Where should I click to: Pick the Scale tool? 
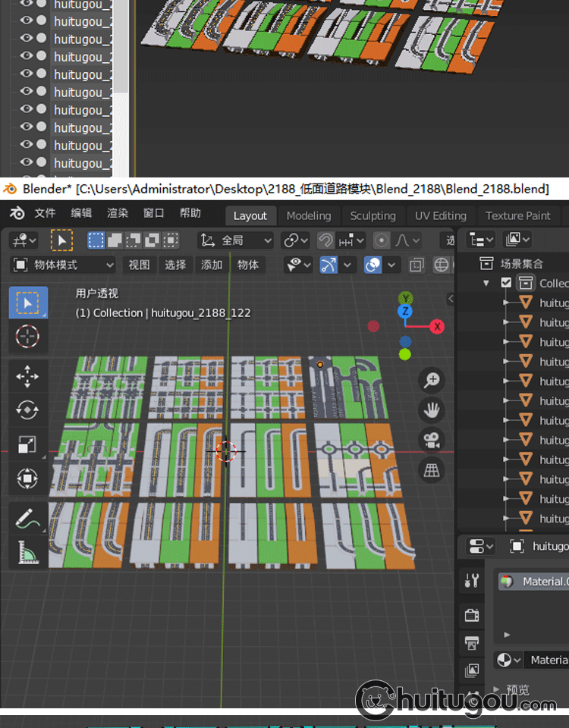click(27, 444)
